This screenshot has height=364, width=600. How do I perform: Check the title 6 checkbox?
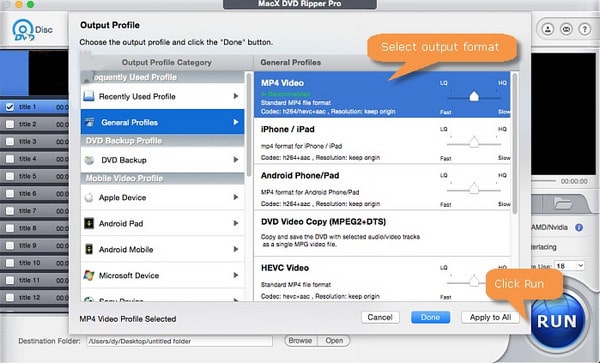pyautogui.click(x=10, y=194)
